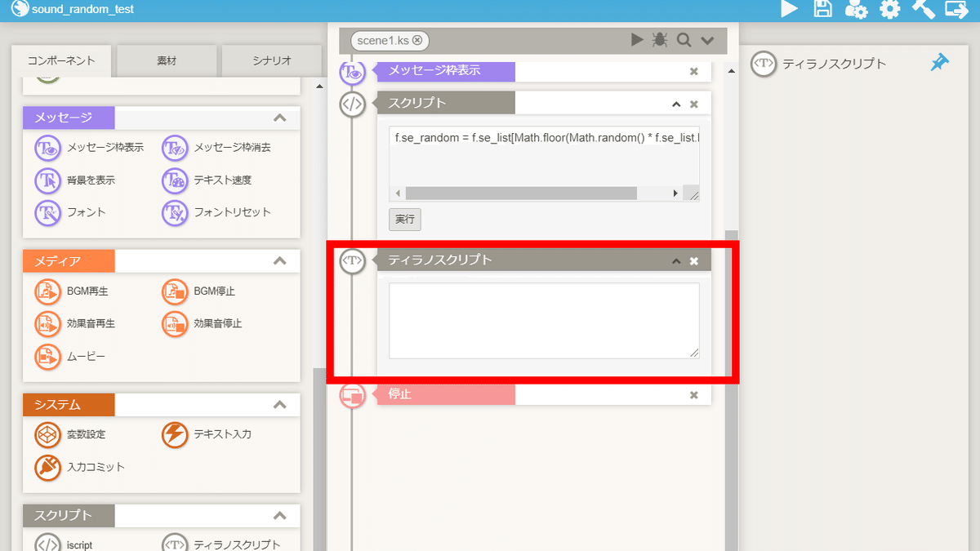Image resolution: width=980 pixels, height=551 pixels.
Task: Click the empty ティラノスクリプト textarea
Action: pyautogui.click(x=544, y=321)
